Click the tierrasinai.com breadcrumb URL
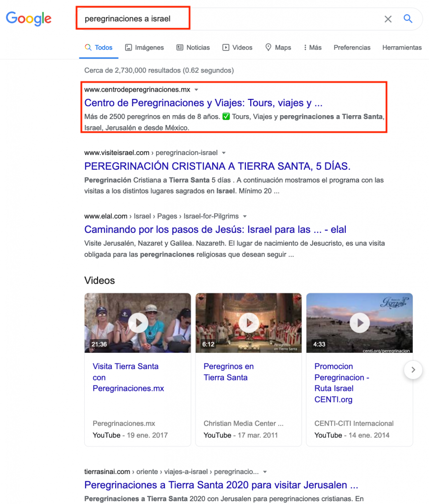429x504 pixels. [x=171, y=472]
